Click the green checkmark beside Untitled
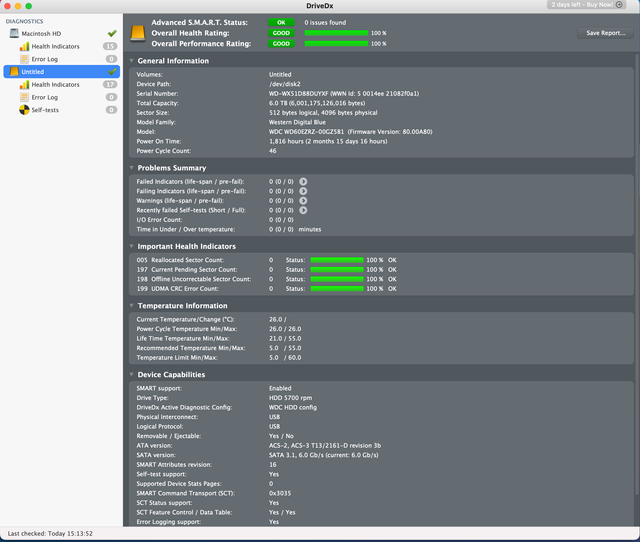The width and height of the screenshot is (640, 542). 112,71
